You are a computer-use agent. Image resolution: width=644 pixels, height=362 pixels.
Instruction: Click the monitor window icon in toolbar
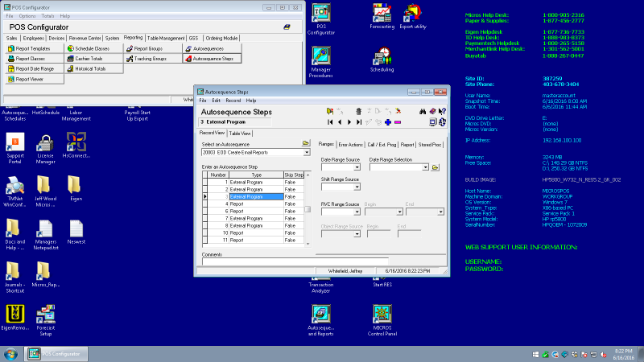pyautogui.click(x=432, y=122)
